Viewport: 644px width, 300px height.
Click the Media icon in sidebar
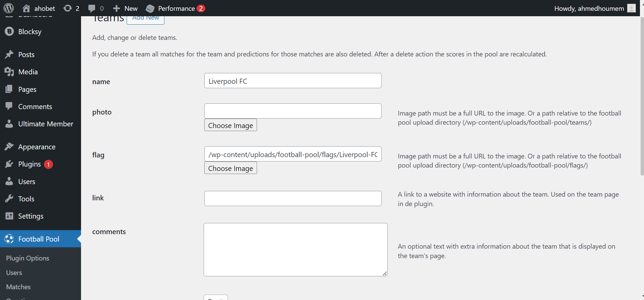(9, 72)
